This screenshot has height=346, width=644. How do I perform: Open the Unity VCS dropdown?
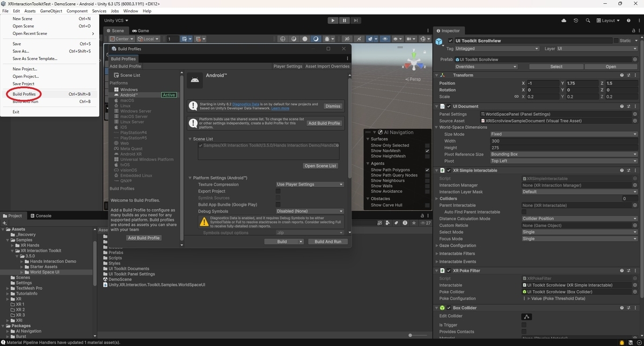coord(116,20)
